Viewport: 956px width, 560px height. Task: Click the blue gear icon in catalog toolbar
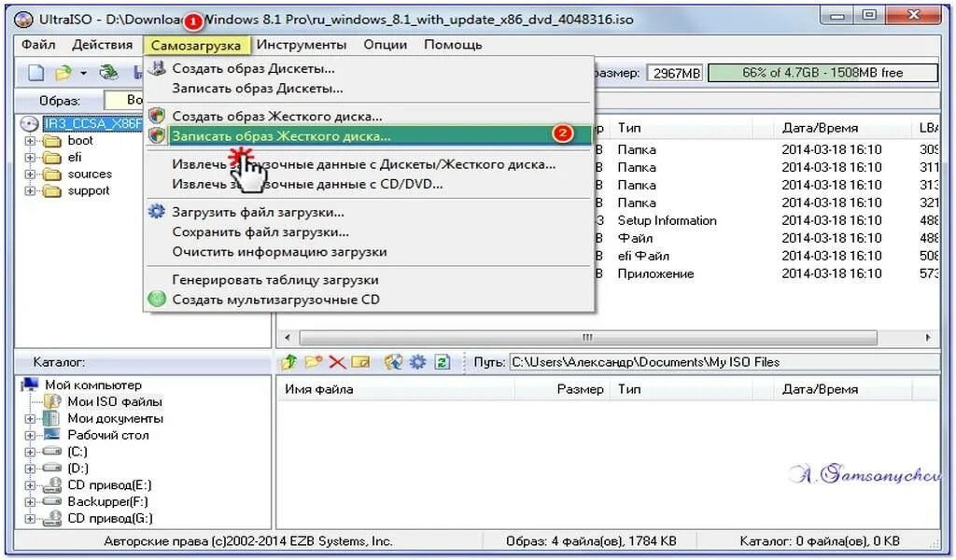pos(417,362)
